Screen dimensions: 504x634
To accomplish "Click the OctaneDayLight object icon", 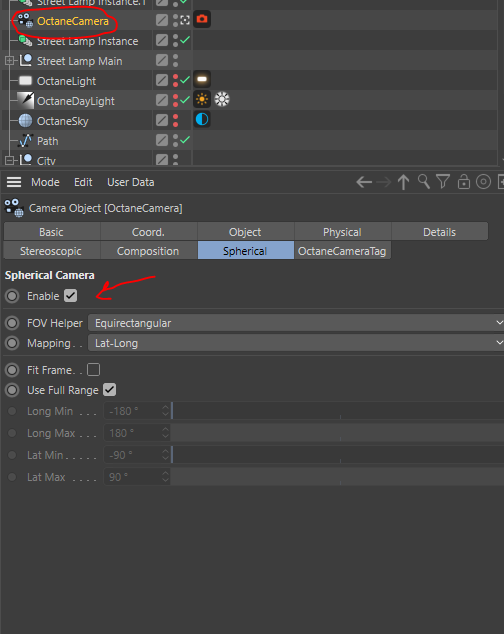I will pos(25,100).
